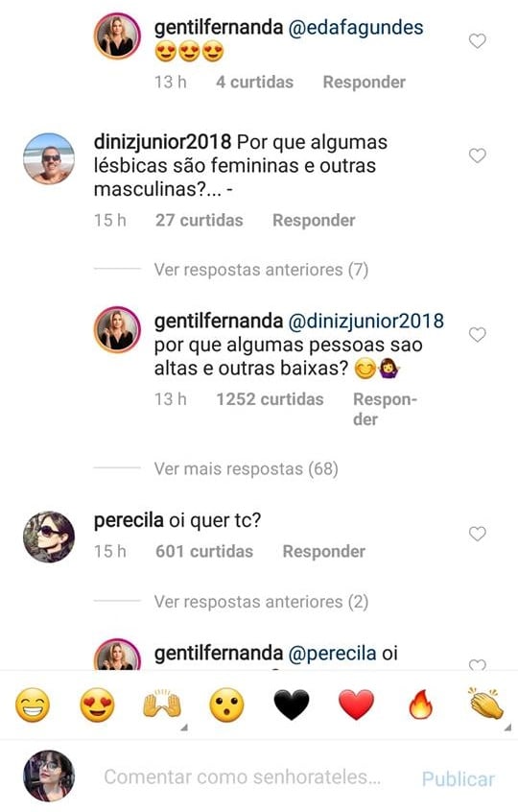Tap Responder under perecila's comment
518x812 pixels.
(x=324, y=552)
